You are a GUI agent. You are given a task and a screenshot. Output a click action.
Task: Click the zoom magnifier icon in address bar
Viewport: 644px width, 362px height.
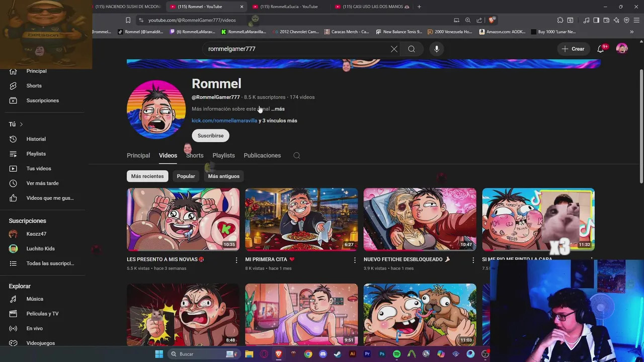(468, 20)
